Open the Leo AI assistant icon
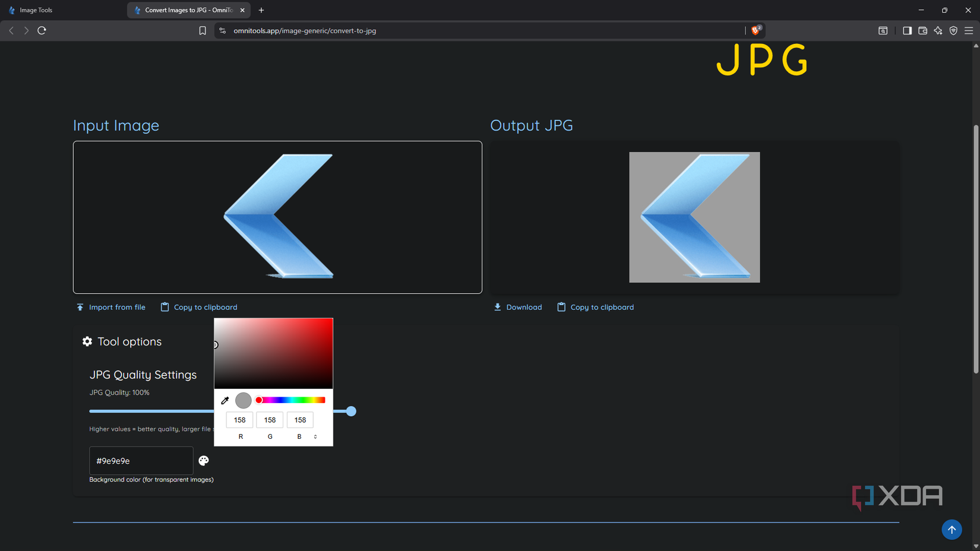The width and height of the screenshot is (980, 551). [x=938, y=30]
